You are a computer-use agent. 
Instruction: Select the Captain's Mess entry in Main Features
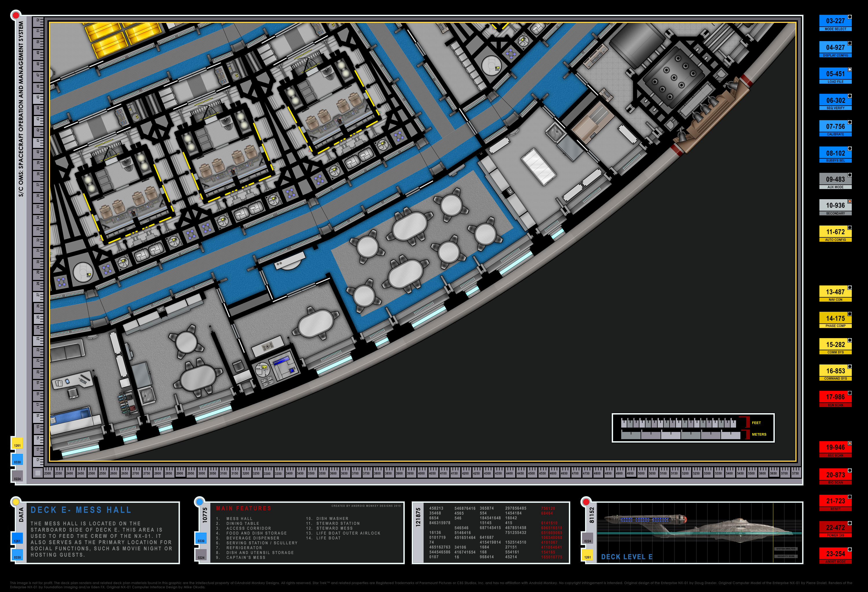pyautogui.click(x=245, y=557)
